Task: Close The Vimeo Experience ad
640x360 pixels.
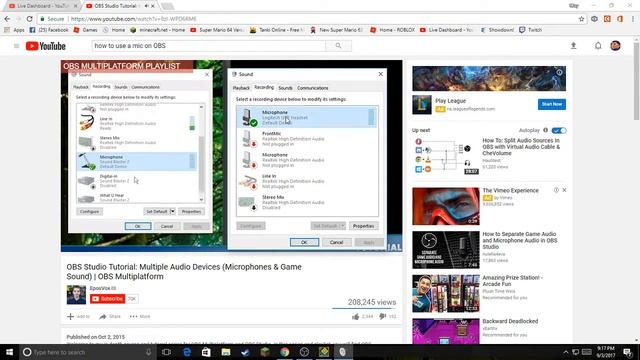Action: click(564, 190)
